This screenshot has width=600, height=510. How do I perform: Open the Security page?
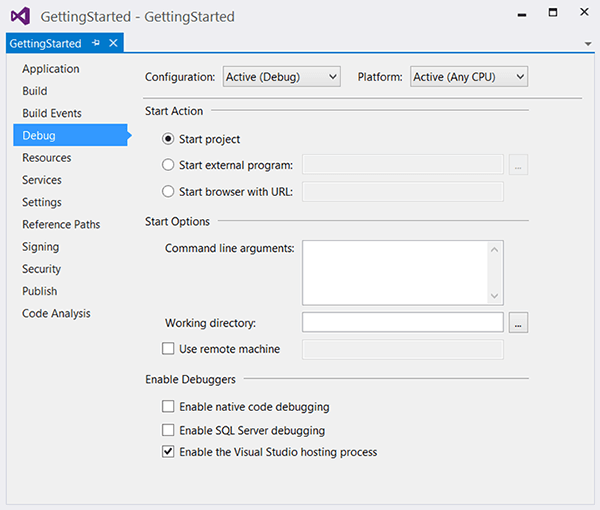(41, 269)
